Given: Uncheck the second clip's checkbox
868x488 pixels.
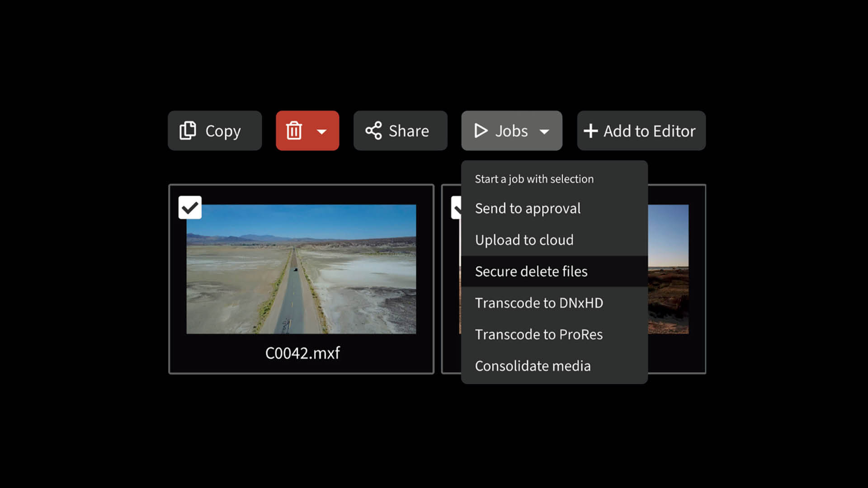Looking at the screenshot, I should point(456,207).
